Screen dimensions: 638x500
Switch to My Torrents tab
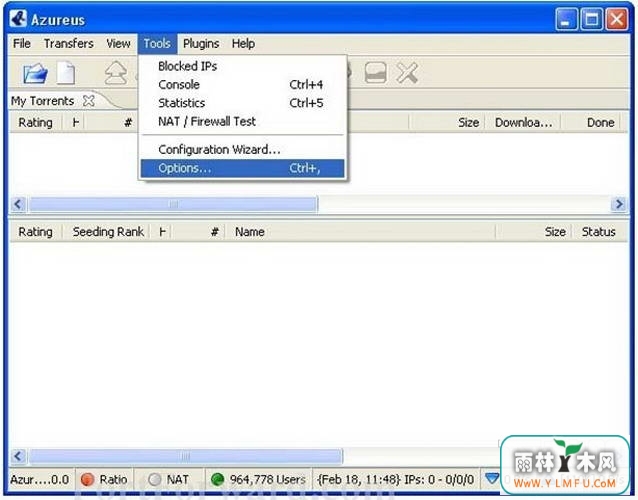pos(42,100)
